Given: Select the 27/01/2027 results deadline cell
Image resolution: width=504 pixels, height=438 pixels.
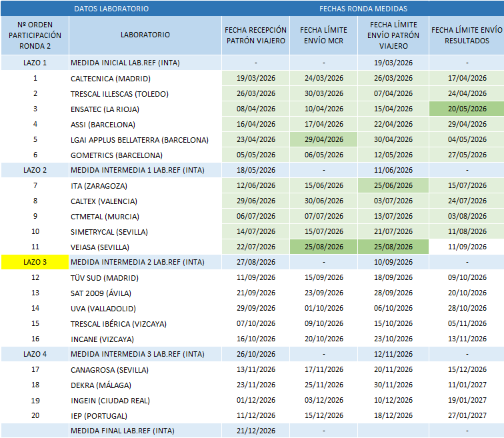Looking at the screenshot, I should point(467,415).
